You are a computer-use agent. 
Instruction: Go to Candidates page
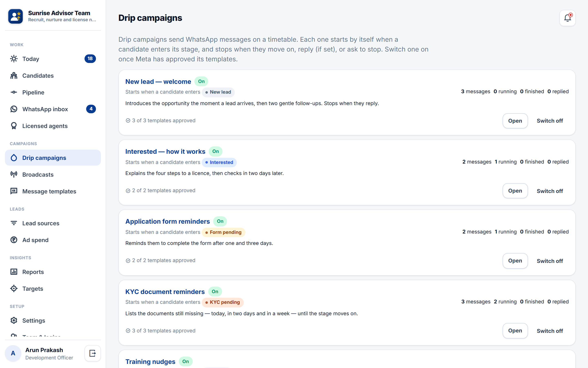tap(53, 75)
